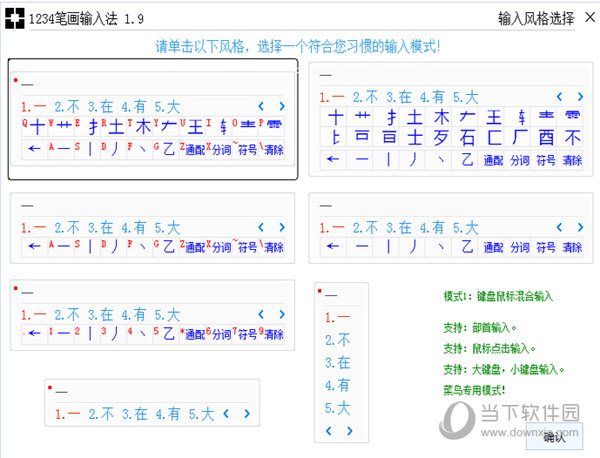This screenshot has height=458, width=600.
Task: Choose candidate 5.大 in the vertical list
Action: pyautogui.click(x=338, y=408)
